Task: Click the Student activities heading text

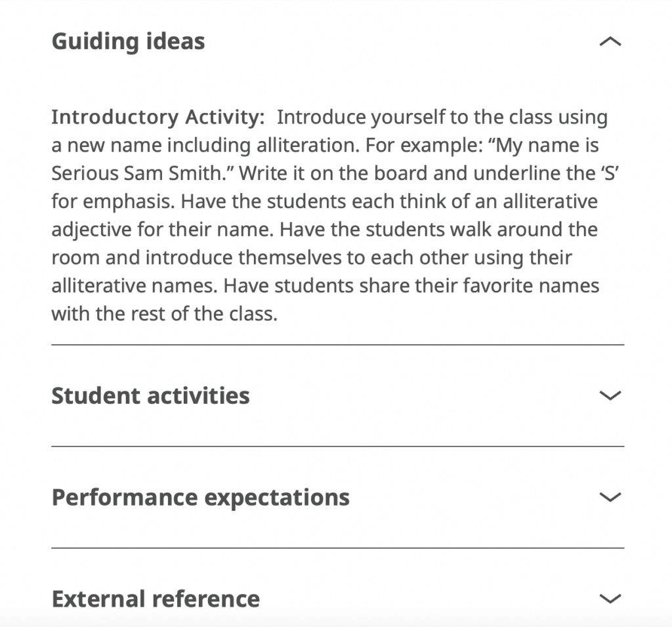Action: point(150,395)
